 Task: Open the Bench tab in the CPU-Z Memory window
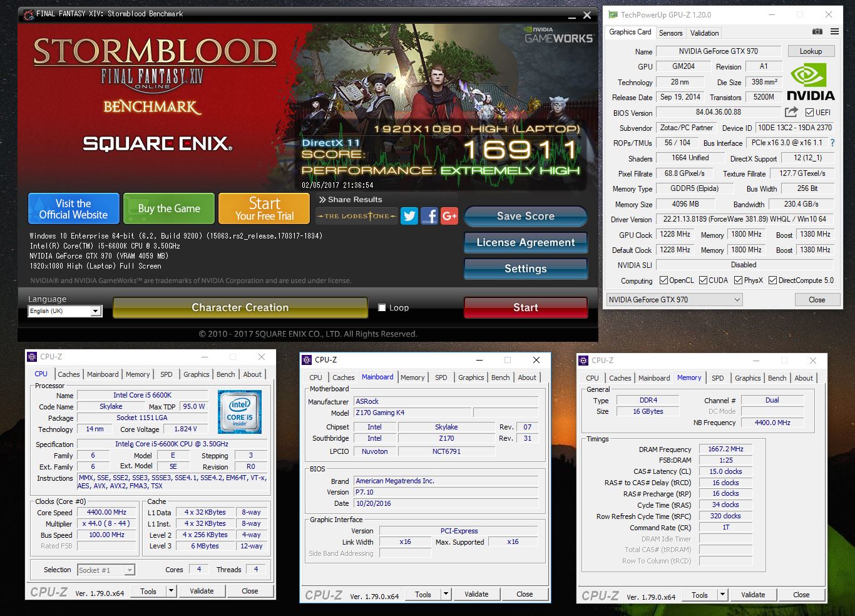777,378
